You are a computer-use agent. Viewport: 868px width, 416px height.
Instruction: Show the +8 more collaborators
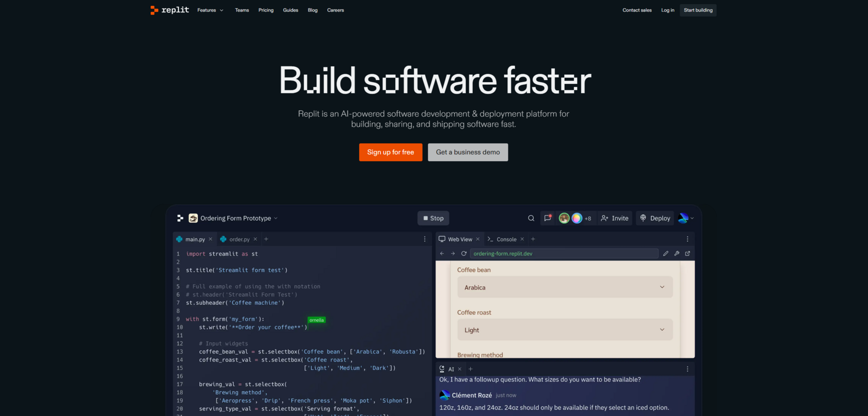[x=588, y=219]
